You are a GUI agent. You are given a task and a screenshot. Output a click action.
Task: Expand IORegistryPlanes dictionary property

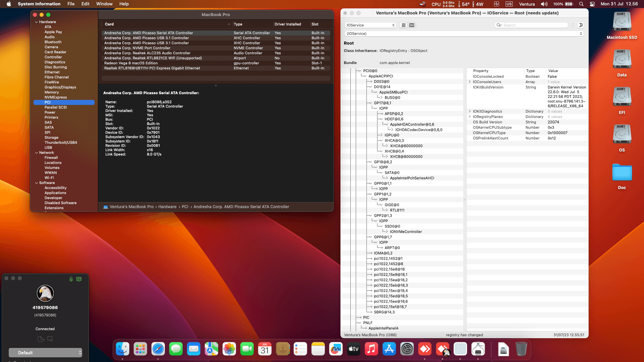[470, 117]
